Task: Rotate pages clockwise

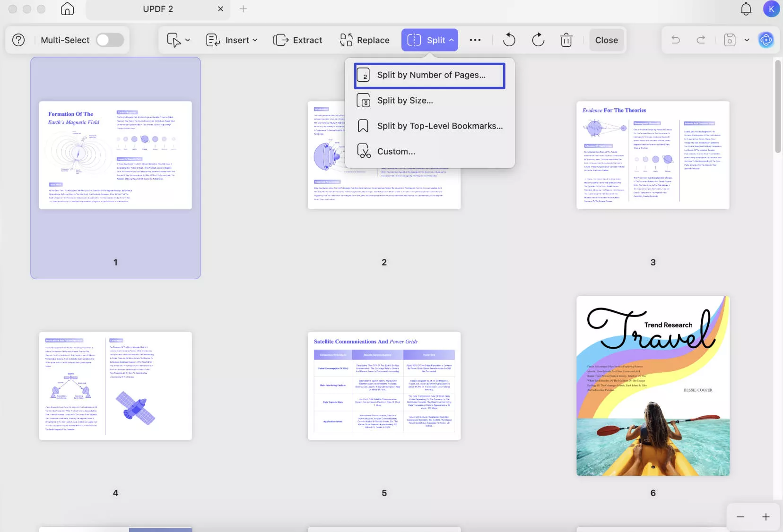Action: pos(538,40)
